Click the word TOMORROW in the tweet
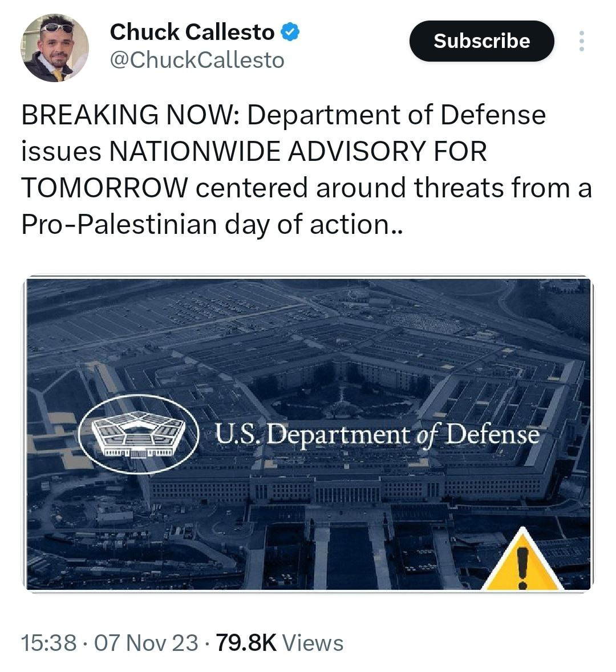This screenshot has width=616, height=672. tap(104, 188)
